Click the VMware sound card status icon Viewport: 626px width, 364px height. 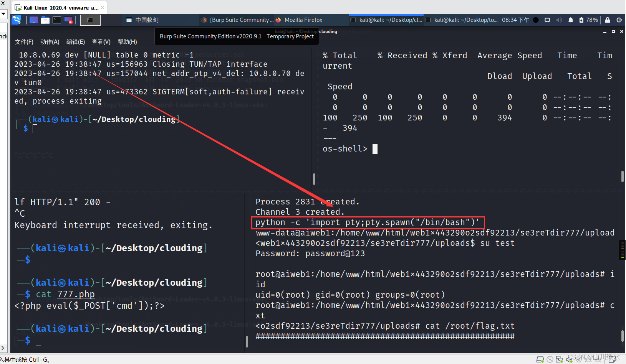click(569, 359)
